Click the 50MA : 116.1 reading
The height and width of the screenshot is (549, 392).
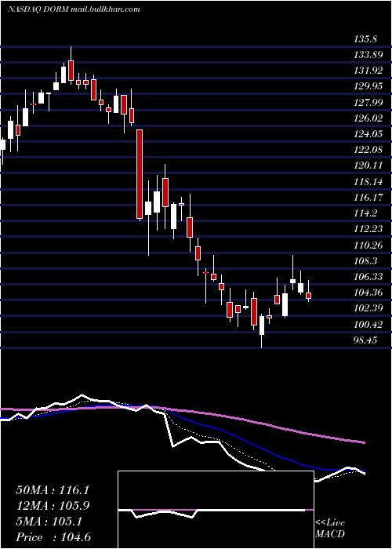pyautogui.click(x=53, y=490)
